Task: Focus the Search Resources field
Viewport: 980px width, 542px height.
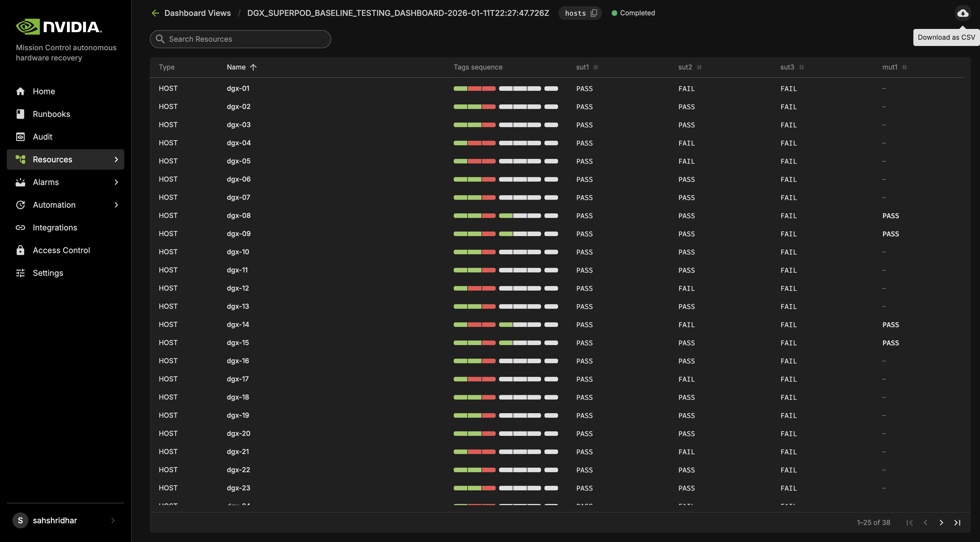Action: point(240,39)
